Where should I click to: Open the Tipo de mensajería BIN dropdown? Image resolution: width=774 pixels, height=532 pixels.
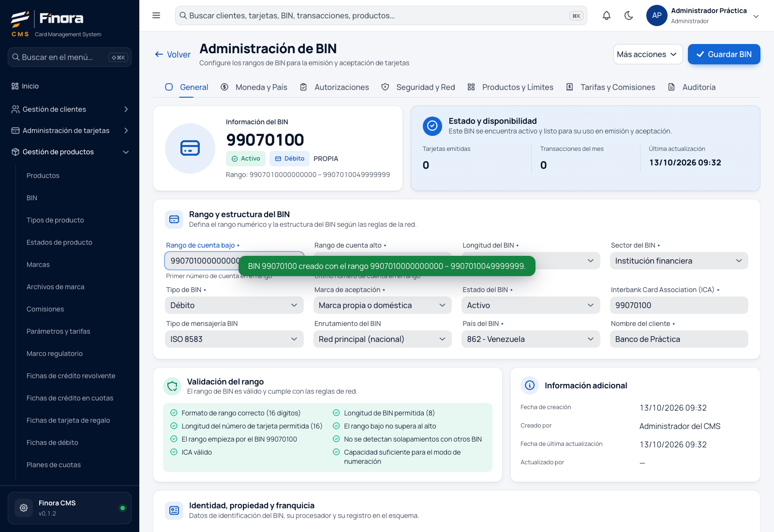coord(234,339)
